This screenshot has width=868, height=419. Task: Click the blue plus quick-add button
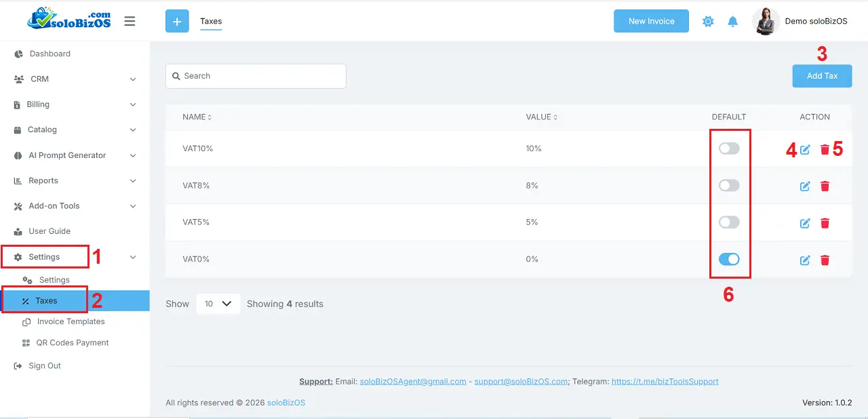click(x=177, y=21)
